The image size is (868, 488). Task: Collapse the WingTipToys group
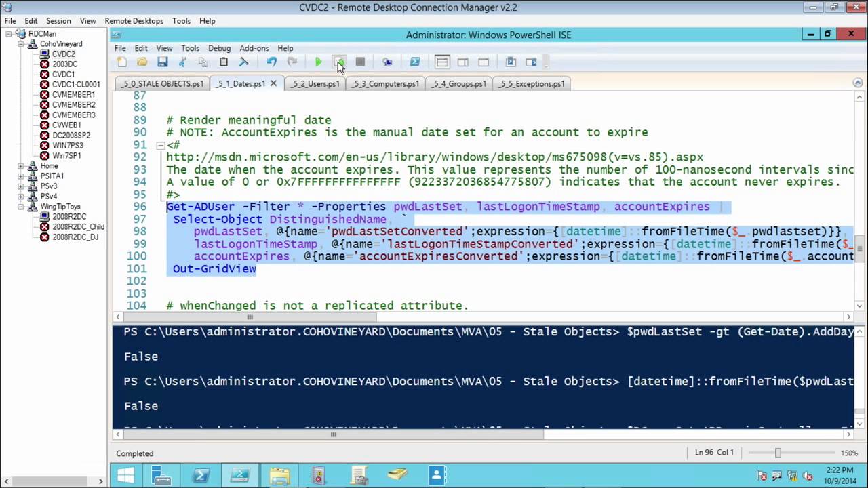coord(21,207)
